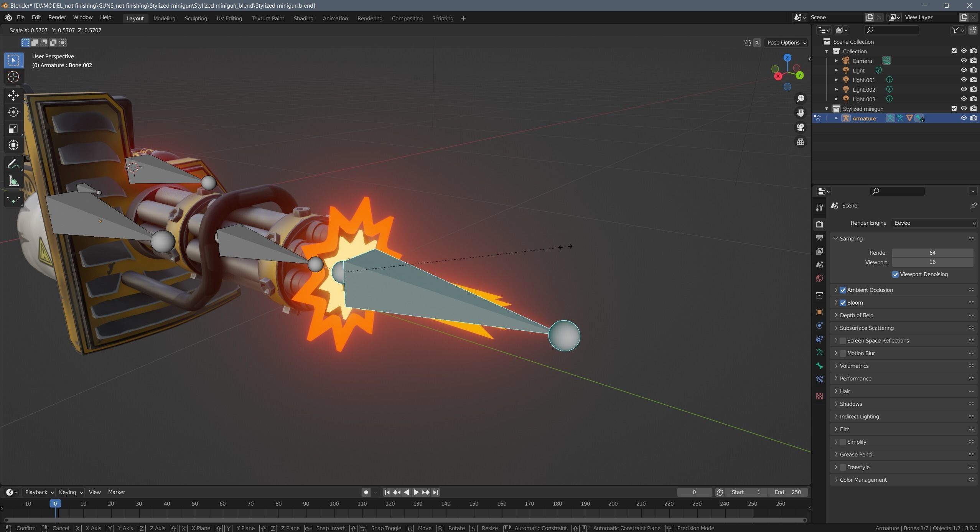Open the timeline Marker menu
Image resolution: width=980 pixels, height=532 pixels.
coord(117,492)
